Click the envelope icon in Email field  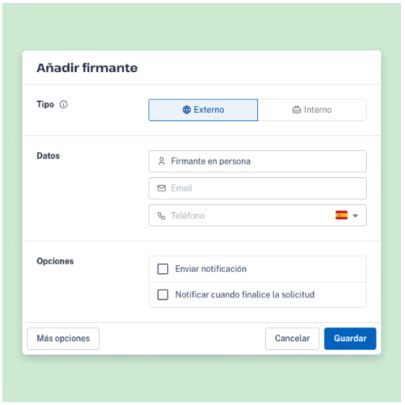[x=162, y=188]
